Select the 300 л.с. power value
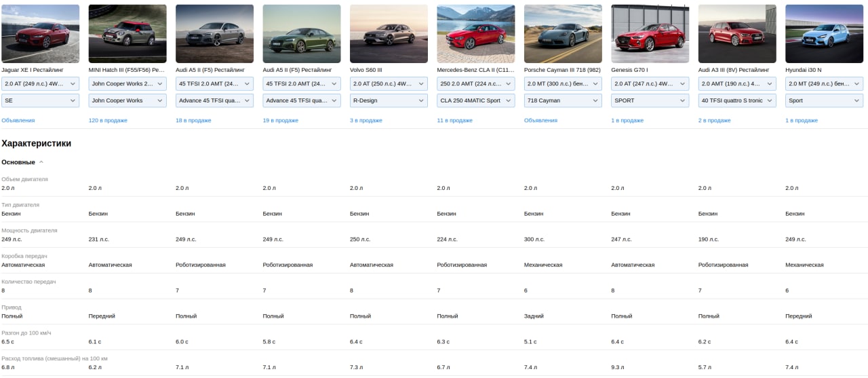 point(534,240)
